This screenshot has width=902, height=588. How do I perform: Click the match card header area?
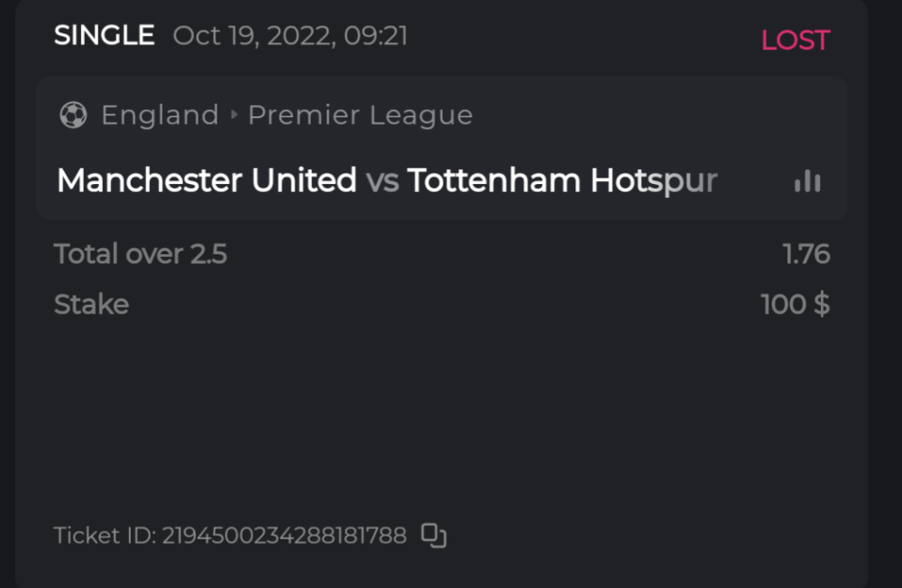point(442,149)
